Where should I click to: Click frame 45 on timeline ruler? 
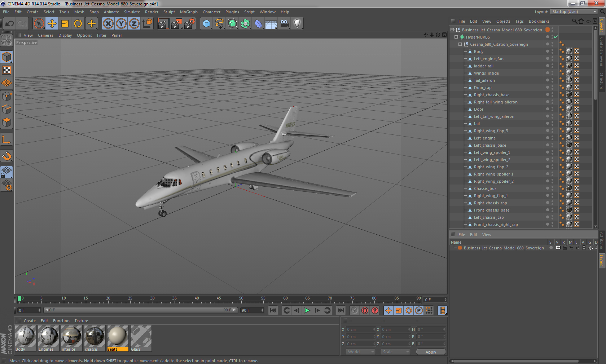point(219,299)
